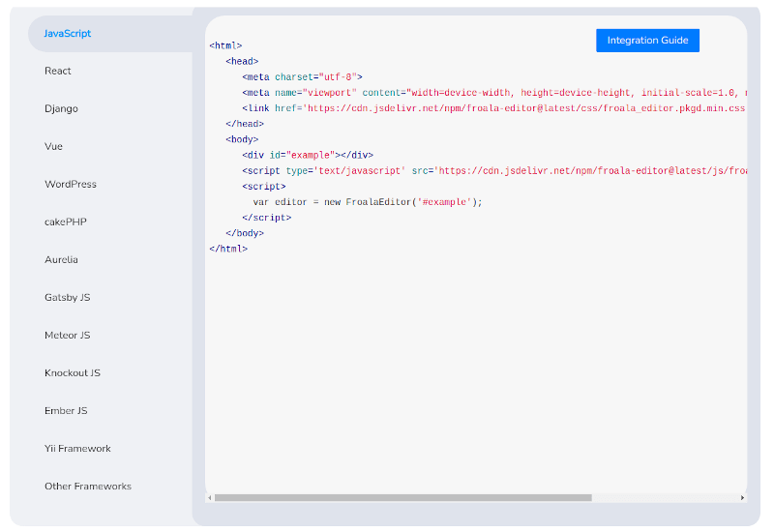This screenshot has height=532, width=774.
Task: Click the Ember JS tab
Action: tap(66, 410)
